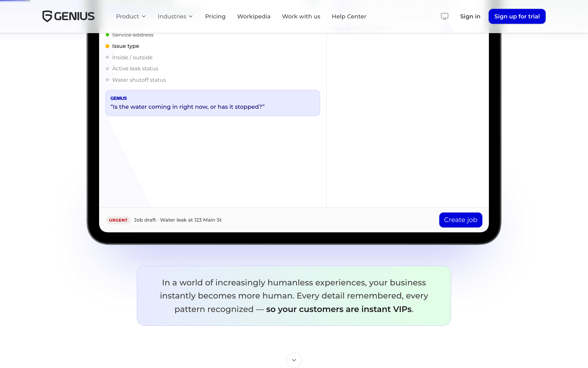Click the Create job button
Image resolution: width=588 pixels, height=368 pixels.
pos(460,220)
